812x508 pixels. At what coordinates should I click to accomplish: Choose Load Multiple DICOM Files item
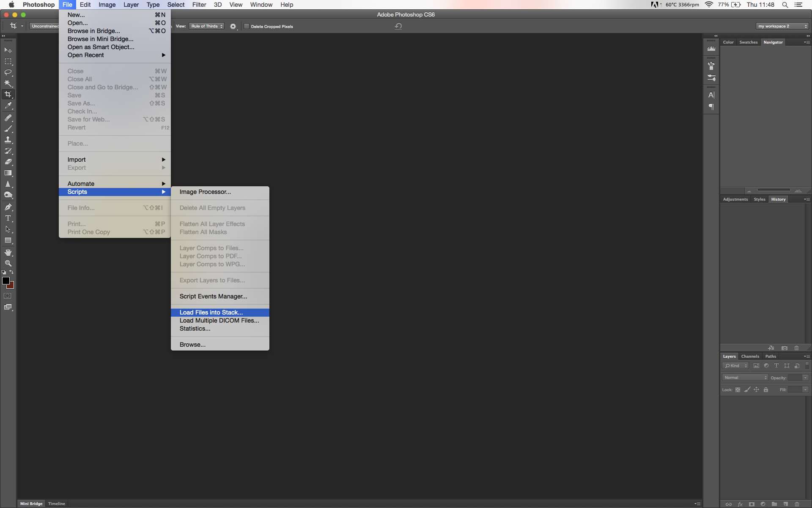pos(220,320)
